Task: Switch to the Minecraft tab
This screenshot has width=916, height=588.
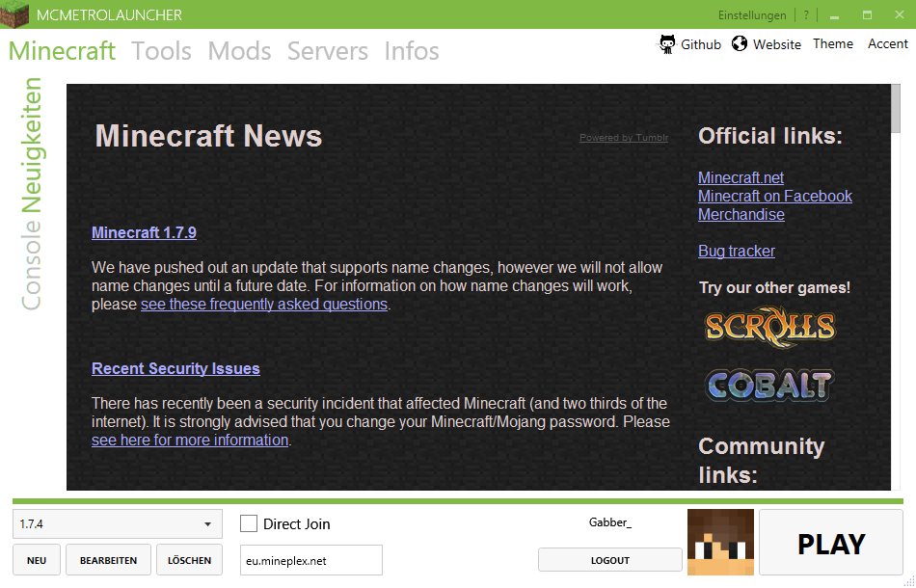Action: (62, 51)
